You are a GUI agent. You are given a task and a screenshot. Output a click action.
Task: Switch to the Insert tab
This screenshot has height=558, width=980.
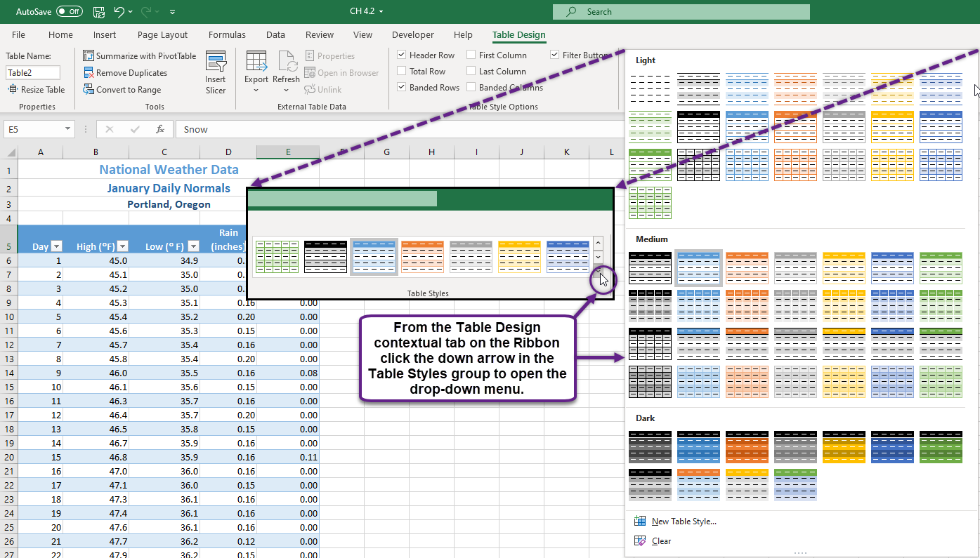click(x=105, y=35)
